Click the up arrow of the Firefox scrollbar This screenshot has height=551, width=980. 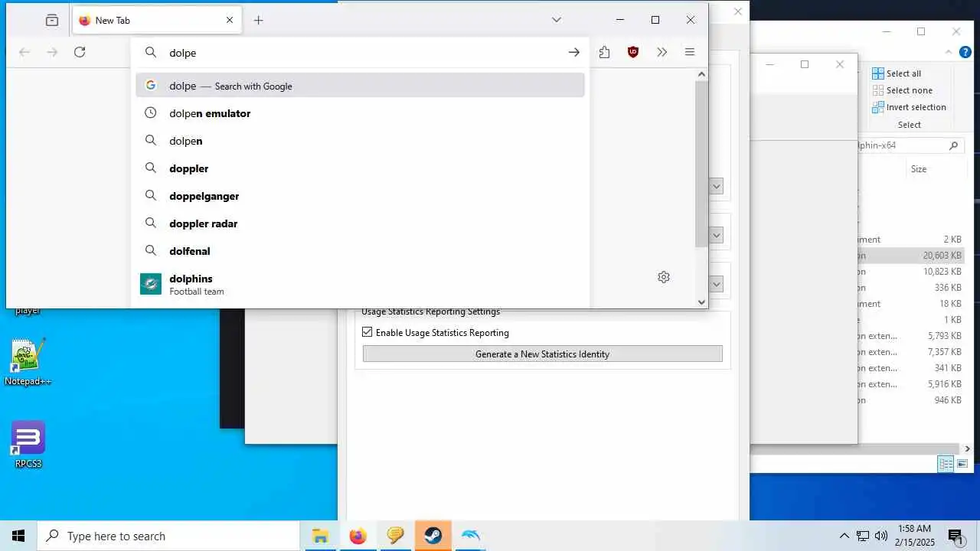pyautogui.click(x=702, y=74)
